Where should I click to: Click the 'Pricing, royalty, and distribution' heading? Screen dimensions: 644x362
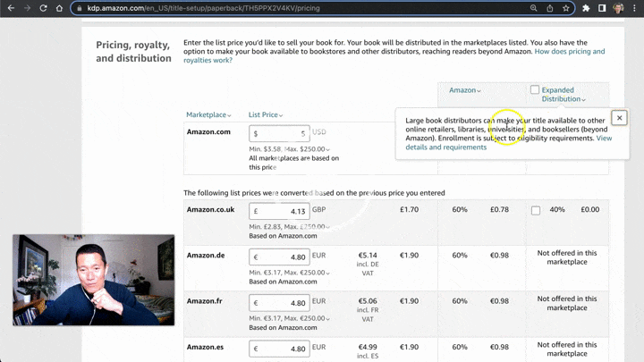tap(133, 51)
